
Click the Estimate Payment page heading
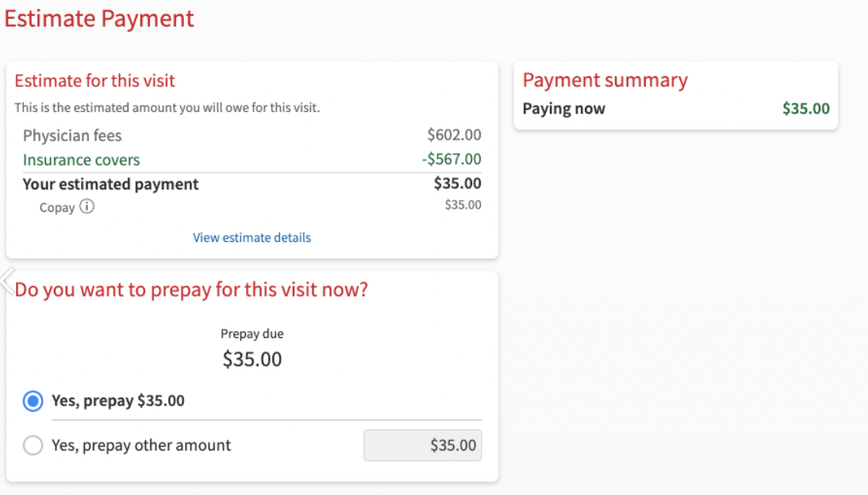coord(99,19)
